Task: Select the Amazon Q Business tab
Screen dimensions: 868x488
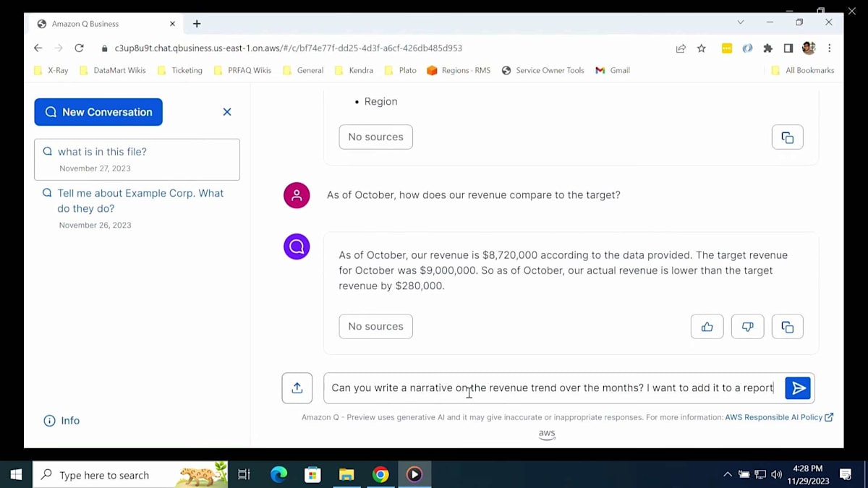Action: (x=105, y=24)
